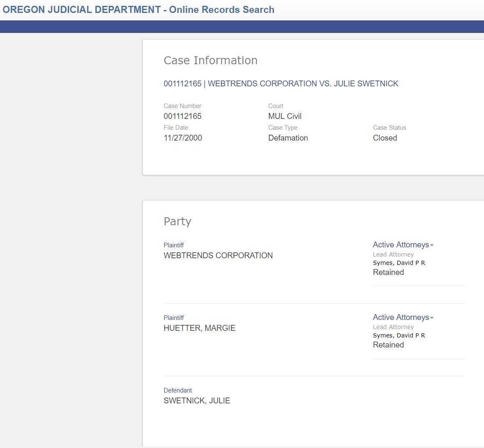This screenshot has width=484, height=448.
Task: Click the Case Type label
Action: 283,128
